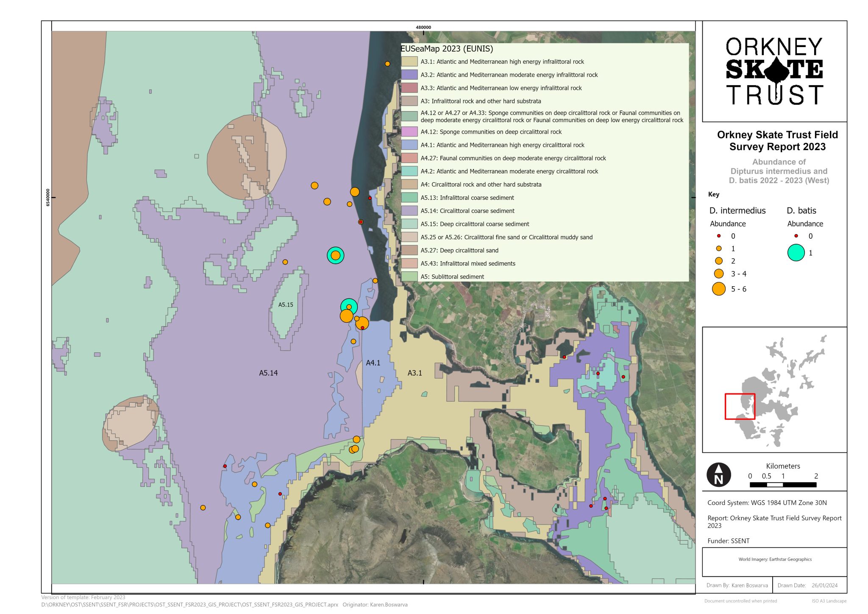Collapse the EUSeaMap 2023 (EUNIS) legend header
This screenshot has width=868, height=614.
point(446,49)
